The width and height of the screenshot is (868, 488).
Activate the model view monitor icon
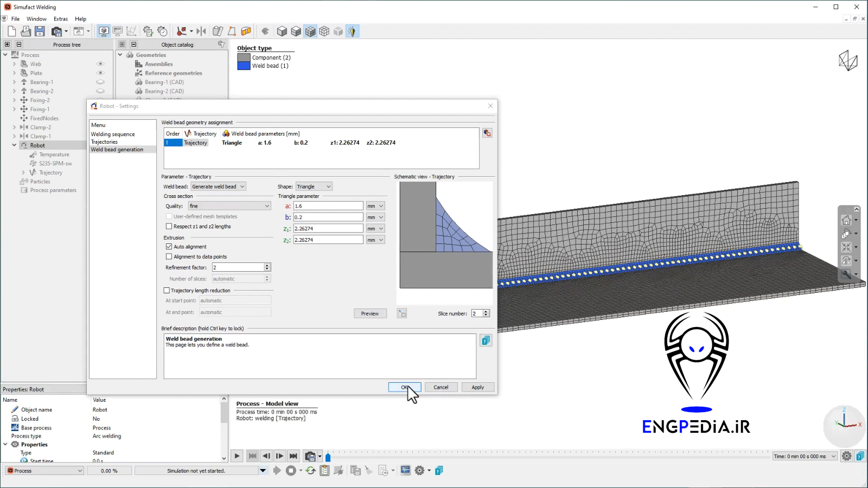(104, 31)
